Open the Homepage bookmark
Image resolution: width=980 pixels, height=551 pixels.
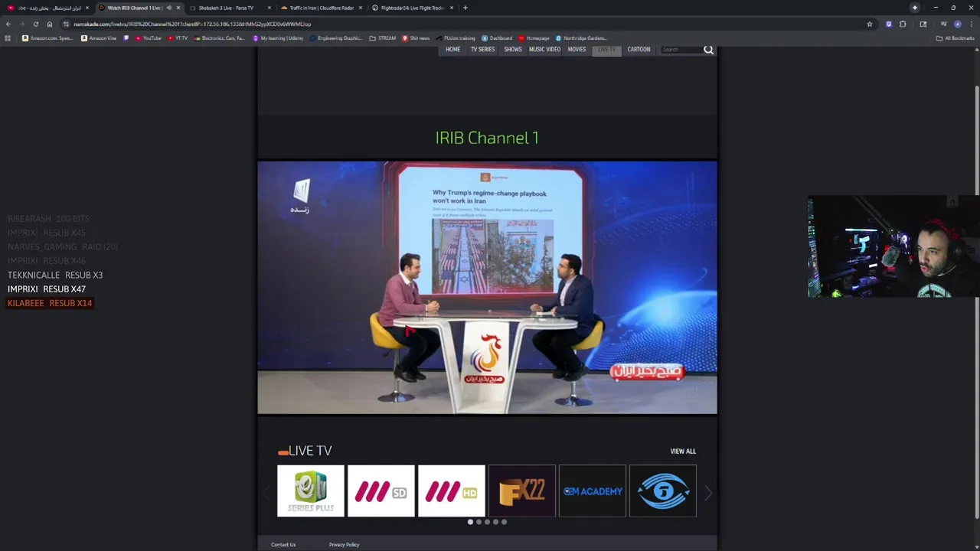click(534, 38)
